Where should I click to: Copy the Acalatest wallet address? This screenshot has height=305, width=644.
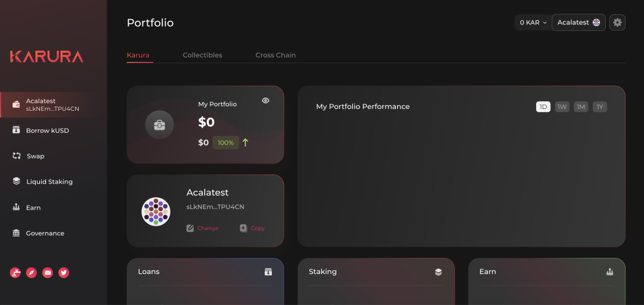click(x=252, y=228)
